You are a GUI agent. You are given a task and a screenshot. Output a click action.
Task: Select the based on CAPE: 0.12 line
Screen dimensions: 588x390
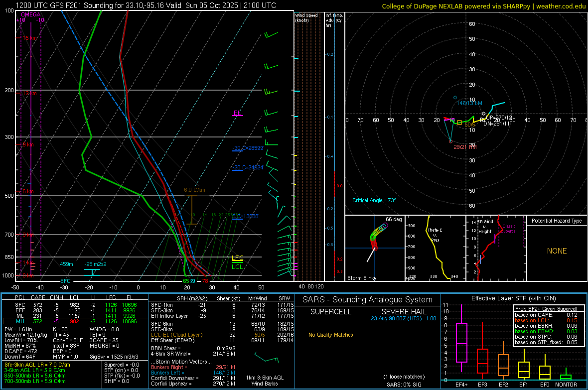[546, 315]
